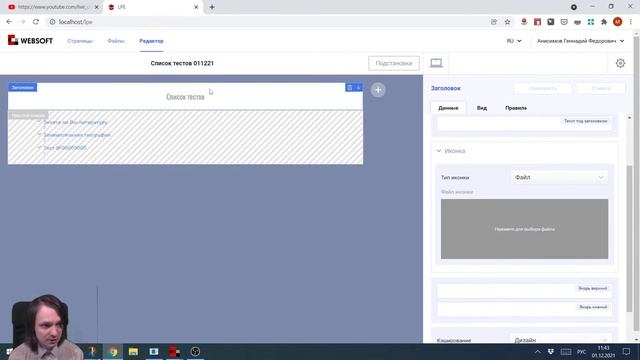The image size is (640, 360).
Task: Switch the РУС keyboard language indicator
Action: click(x=582, y=352)
